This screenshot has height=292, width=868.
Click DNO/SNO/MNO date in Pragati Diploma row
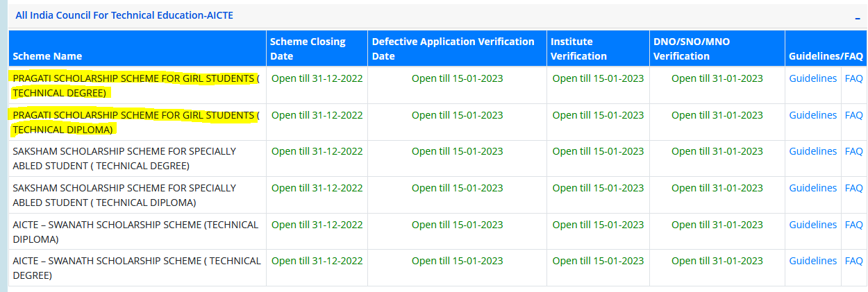(717, 115)
